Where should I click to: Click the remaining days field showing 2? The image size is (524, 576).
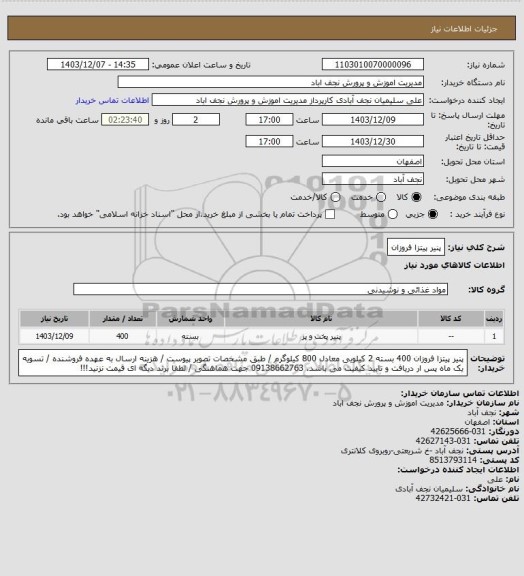coord(196,120)
